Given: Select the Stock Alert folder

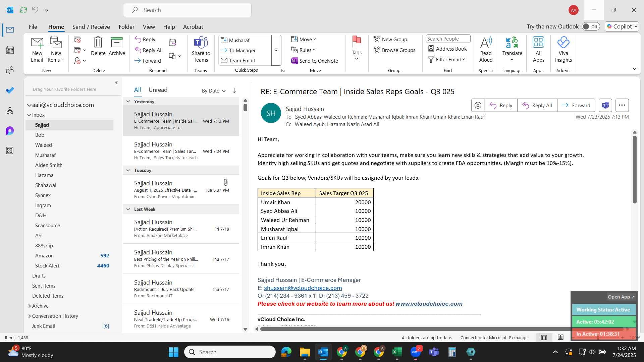Looking at the screenshot, I should (x=69, y=266).
